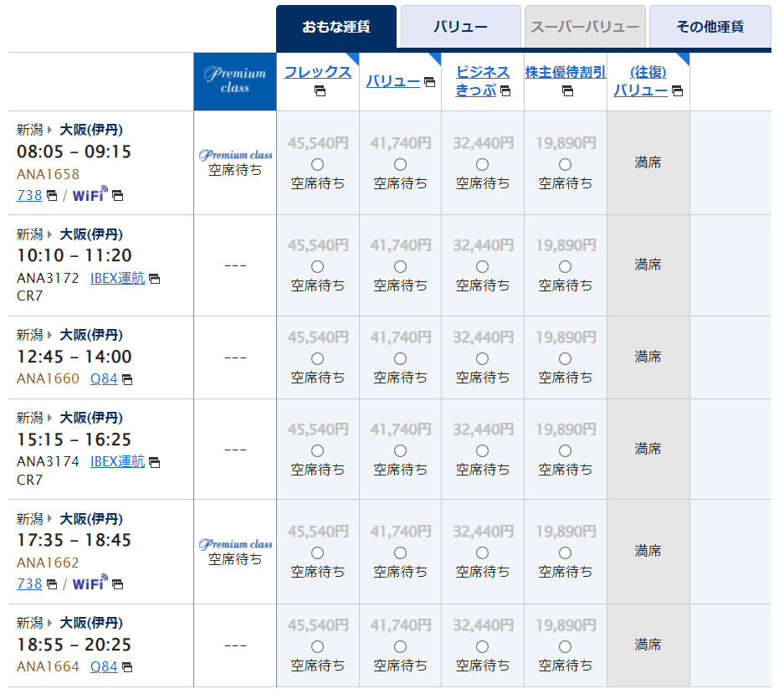Screen dimensions: 784x699
Task: Switch to the その他運賃 tab
Action: coord(710,27)
